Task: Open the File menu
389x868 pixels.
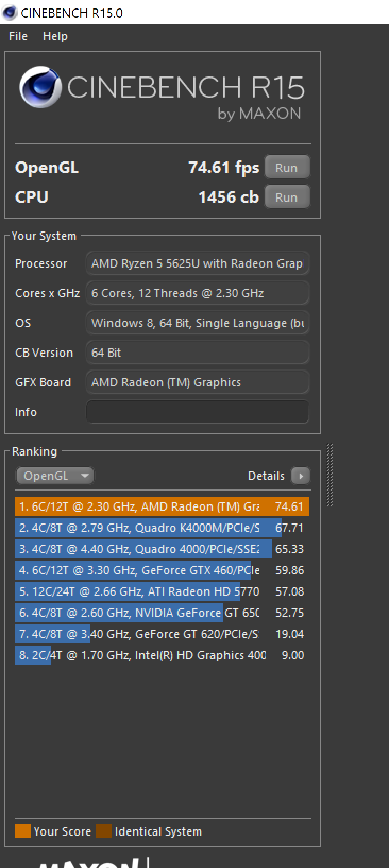Action: (x=18, y=36)
